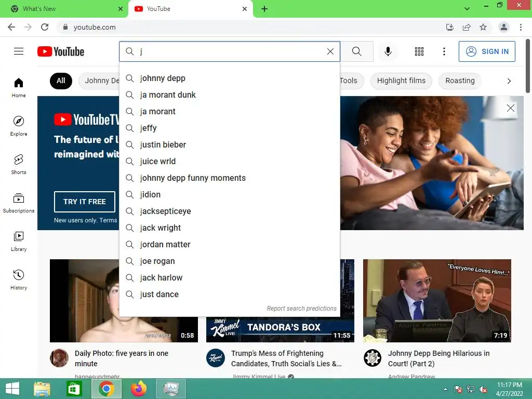The width and height of the screenshot is (532, 399).
Task: Clear the search box with the X icon
Action: [x=330, y=51]
